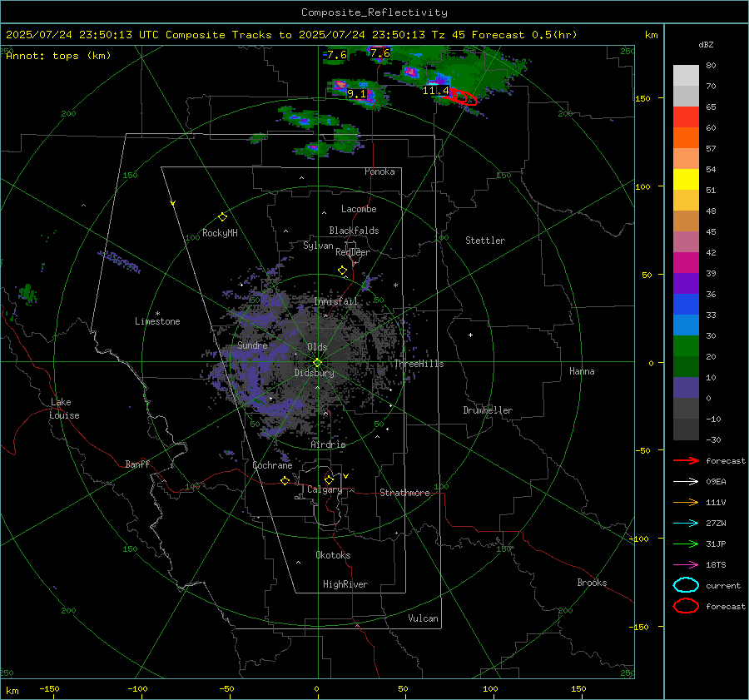Viewport: 749px width, 700px height.
Task: Select the purple 0-10 dBZ swatch
Action: 686,388
